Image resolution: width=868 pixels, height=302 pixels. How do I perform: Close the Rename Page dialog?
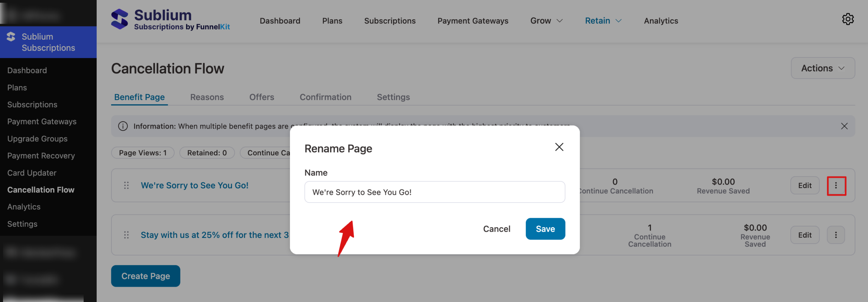(x=559, y=147)
